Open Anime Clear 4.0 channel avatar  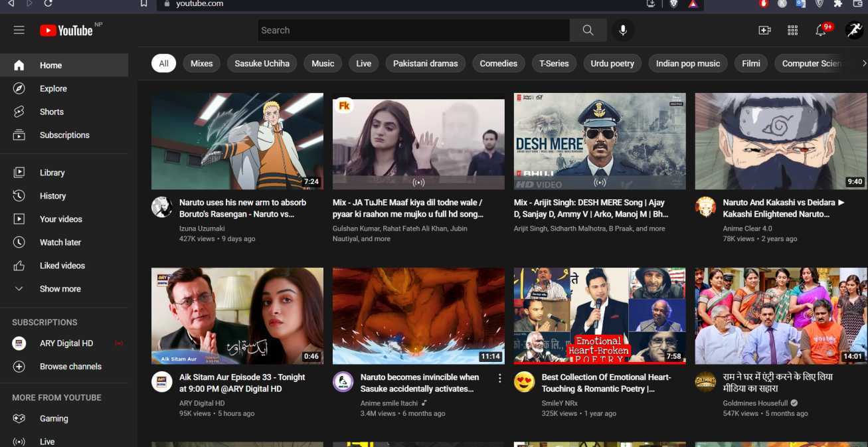click(x=706, y=207)
